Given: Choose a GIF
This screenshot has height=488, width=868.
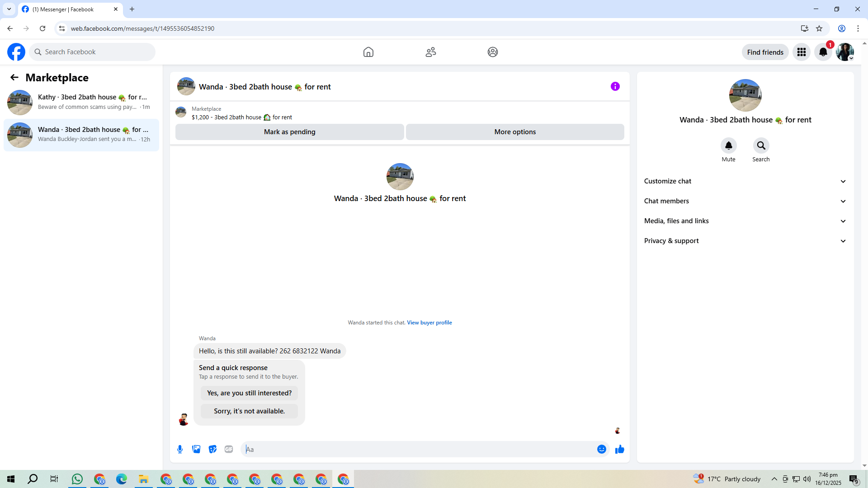Looking at the screenshot, I should [229, 449].
